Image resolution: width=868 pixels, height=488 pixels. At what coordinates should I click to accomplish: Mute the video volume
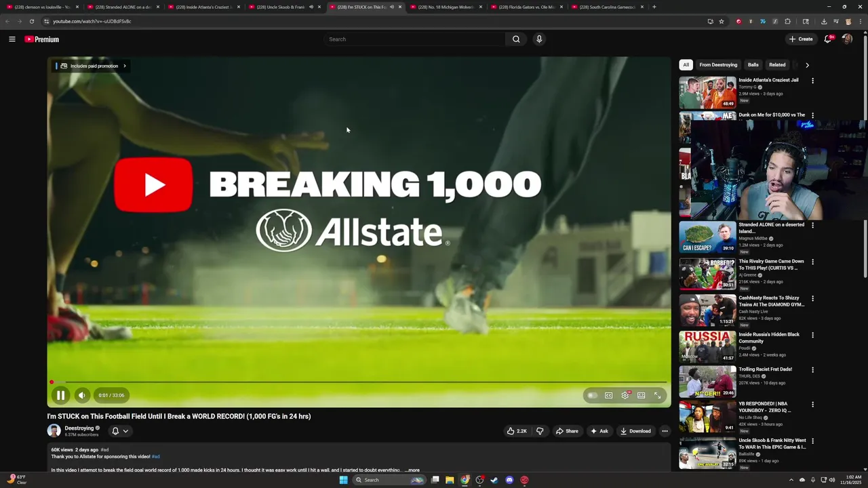tap(82, 395)
